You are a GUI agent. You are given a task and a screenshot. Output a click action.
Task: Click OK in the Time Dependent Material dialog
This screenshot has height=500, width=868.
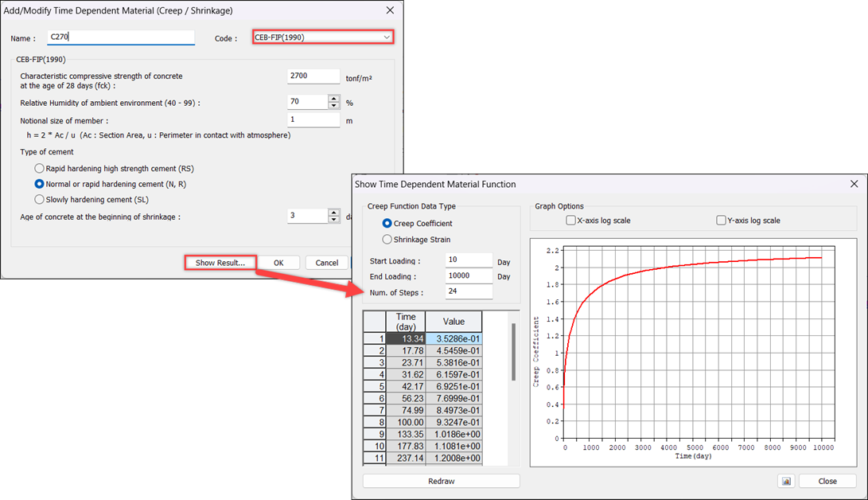[x=278, y=263]
